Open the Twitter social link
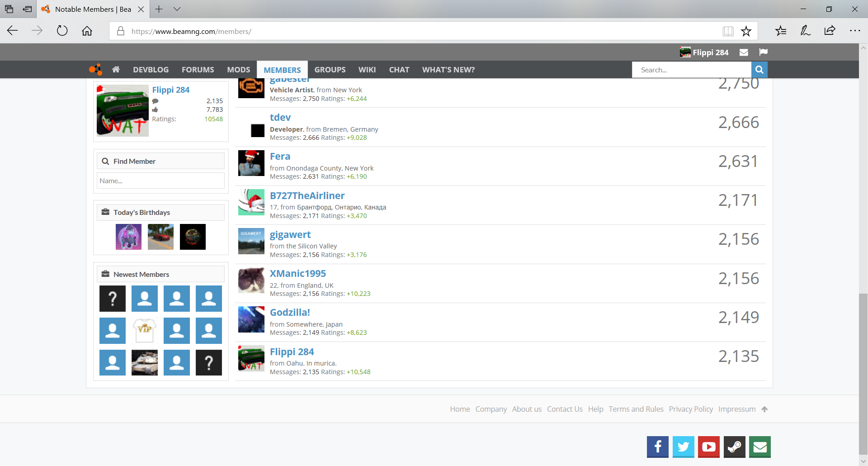Viewport: 868px width, 466px height. click(683, 447)
